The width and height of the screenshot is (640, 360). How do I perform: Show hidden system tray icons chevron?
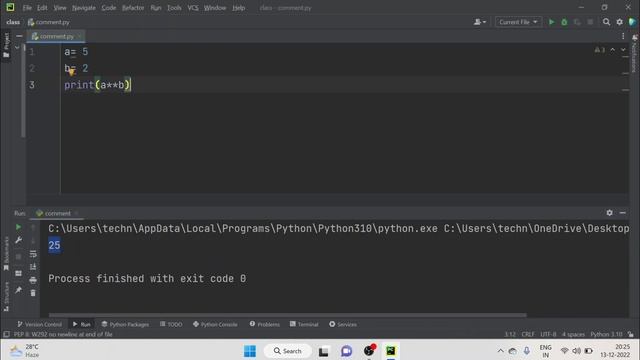point(500,351)
